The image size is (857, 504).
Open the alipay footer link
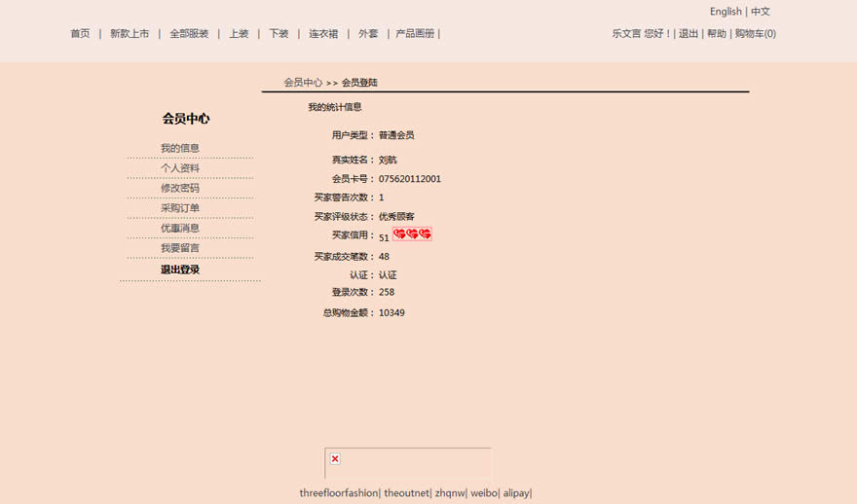(516, 493)
